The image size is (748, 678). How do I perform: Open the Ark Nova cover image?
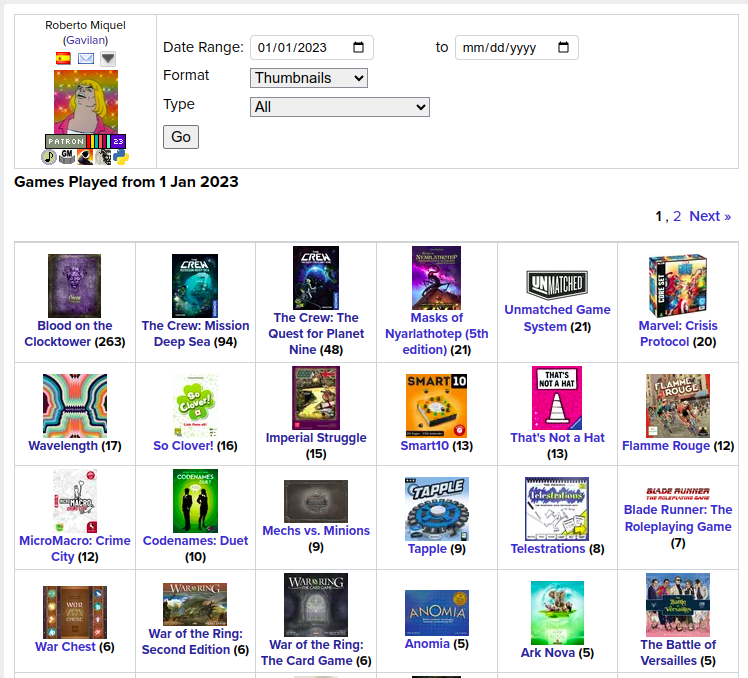click(x=557, y=613)
